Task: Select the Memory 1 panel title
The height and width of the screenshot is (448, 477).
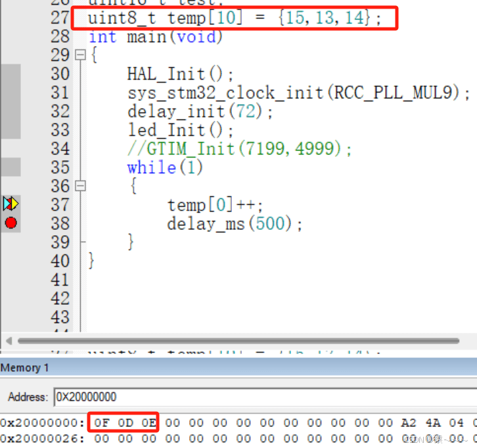Action: 25,368
